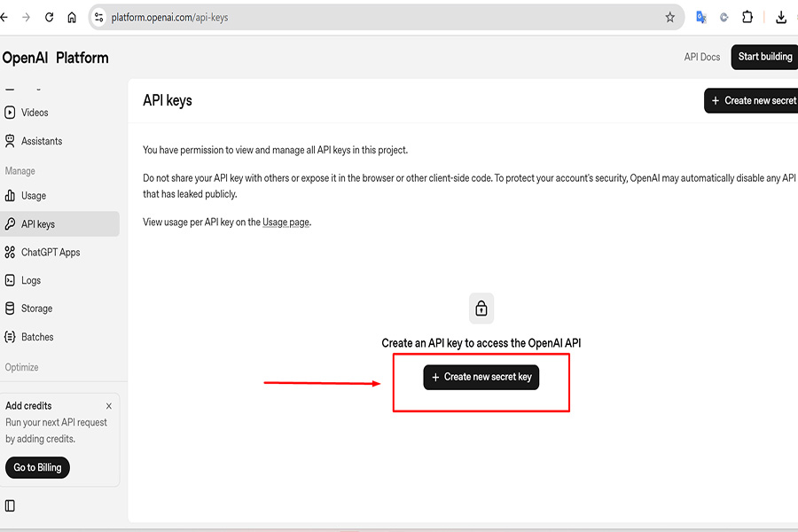Select Usage in the Manage section
The width and height of the screenshot is (798, 532).
[34, 196]
